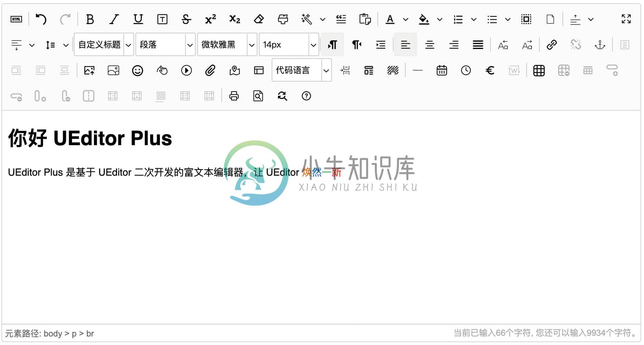
Task: Open the 自定义标题 custom heading dropdown
Action: (x=104, y=44)
